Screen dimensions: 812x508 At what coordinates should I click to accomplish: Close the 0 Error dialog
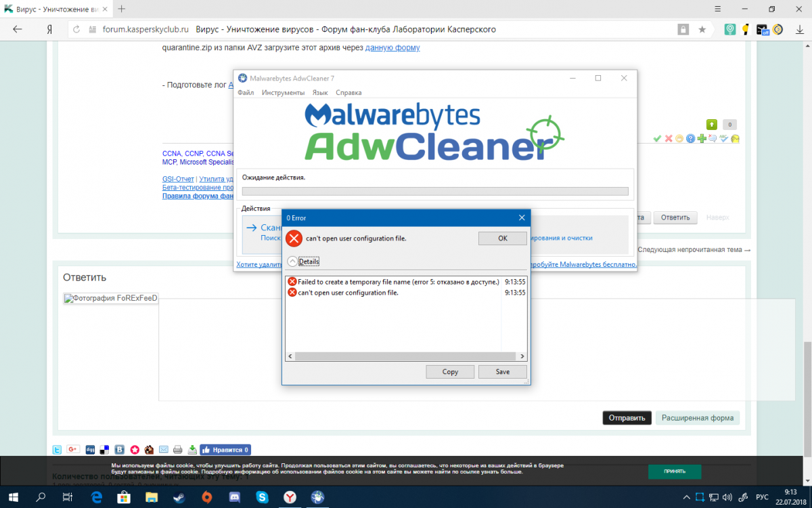pyautogui.click(x=522, y=218)
